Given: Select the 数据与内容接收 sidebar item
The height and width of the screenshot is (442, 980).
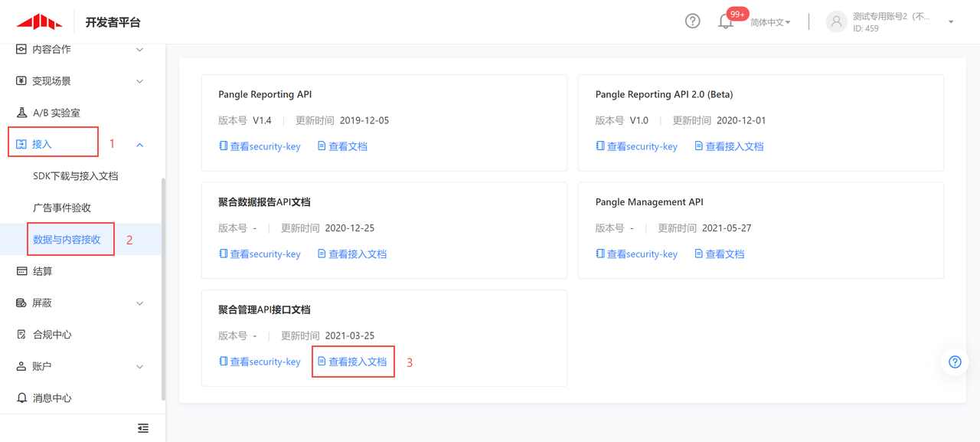Looking at the screenshot, I should tap(70, 239).
